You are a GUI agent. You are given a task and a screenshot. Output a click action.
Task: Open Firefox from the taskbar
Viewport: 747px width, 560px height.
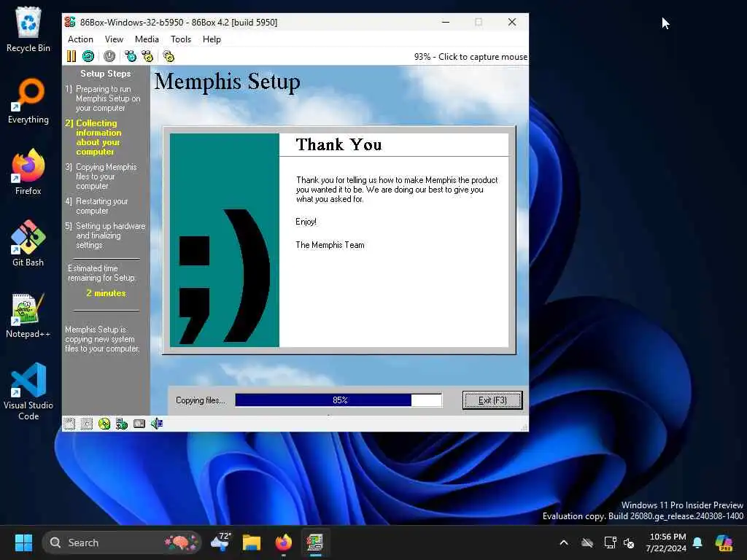[x=284, y=542]
